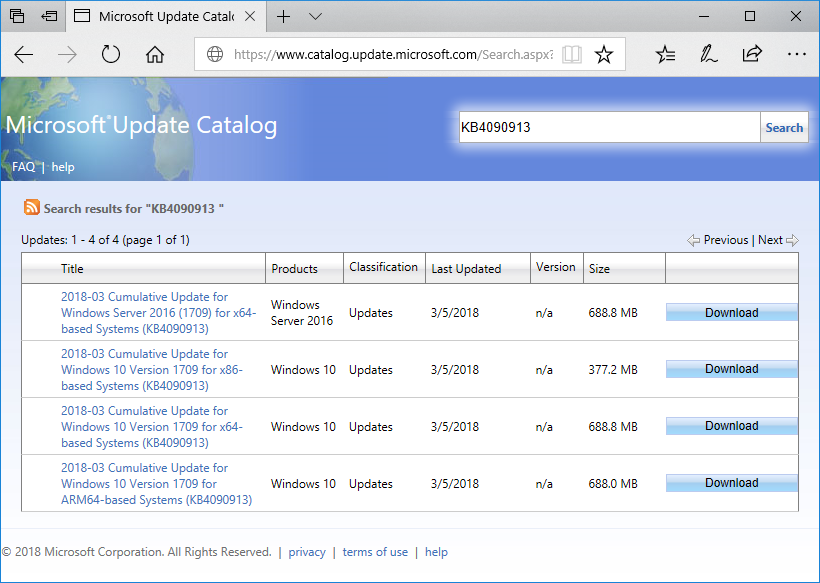Open the FAQ link

23,167
